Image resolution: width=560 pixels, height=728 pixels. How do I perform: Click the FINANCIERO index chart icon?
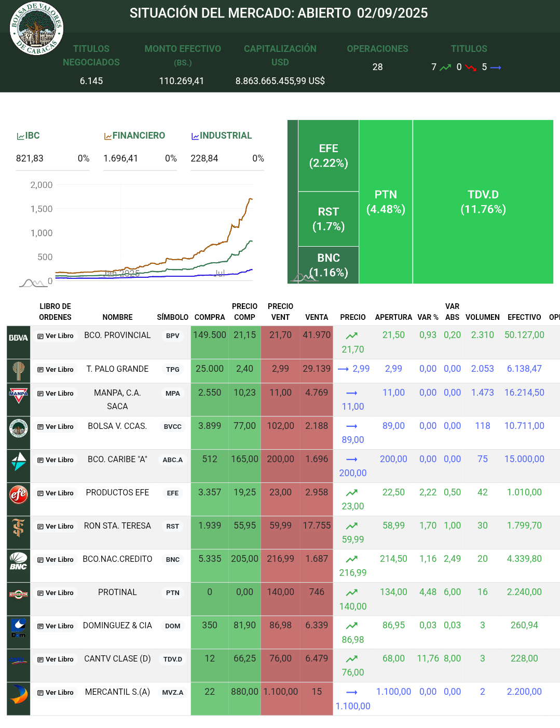[108, 136]
